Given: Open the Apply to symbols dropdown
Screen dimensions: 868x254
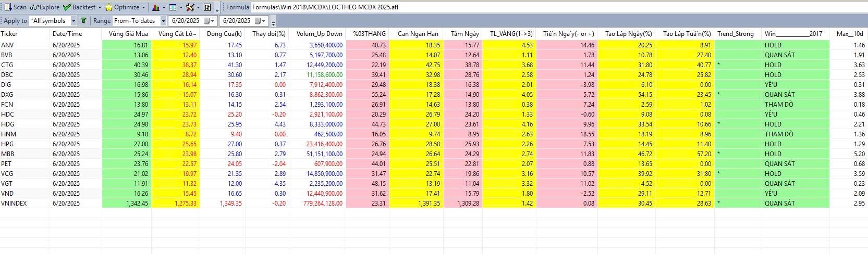Looking at the screenshot, I should pyautogui.click(x=73, y=21).
